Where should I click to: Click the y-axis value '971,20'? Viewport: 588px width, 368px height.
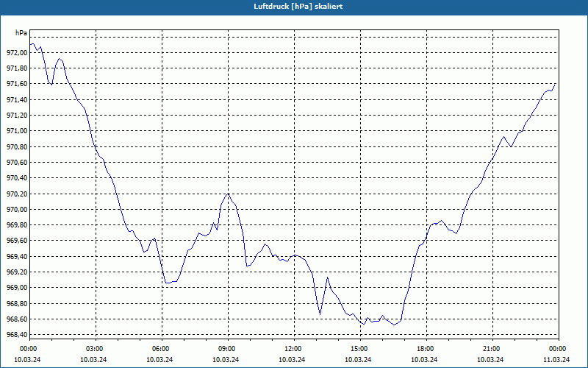(17, 116)
